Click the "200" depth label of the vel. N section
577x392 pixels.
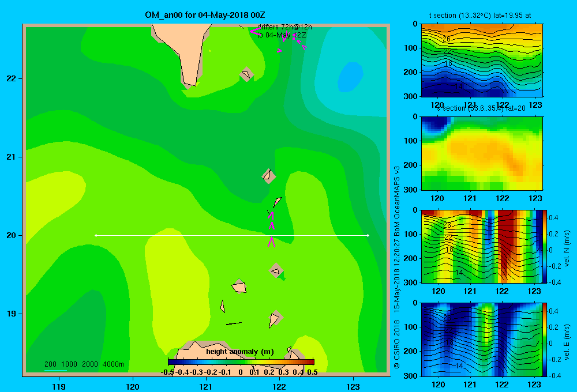click(411, 258)
